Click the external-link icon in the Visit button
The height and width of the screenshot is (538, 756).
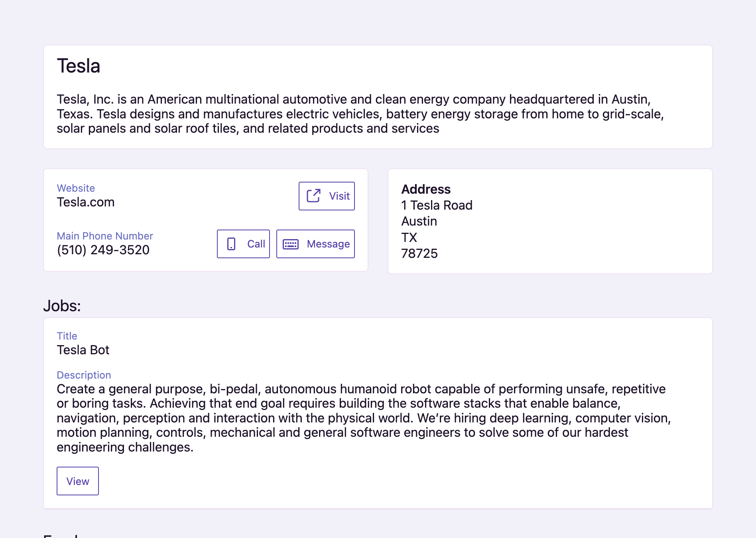pos(313,196)
